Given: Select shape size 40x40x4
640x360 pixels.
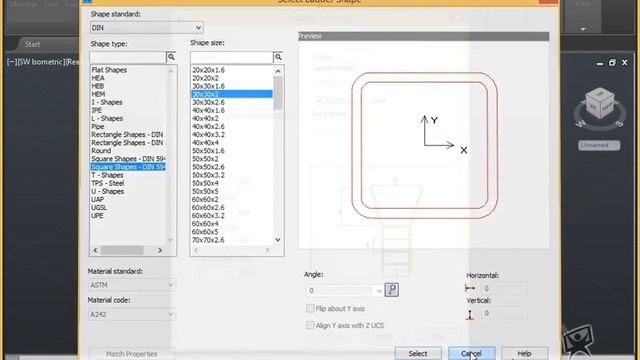Looking at the screenshot, I should pos(205,143).
